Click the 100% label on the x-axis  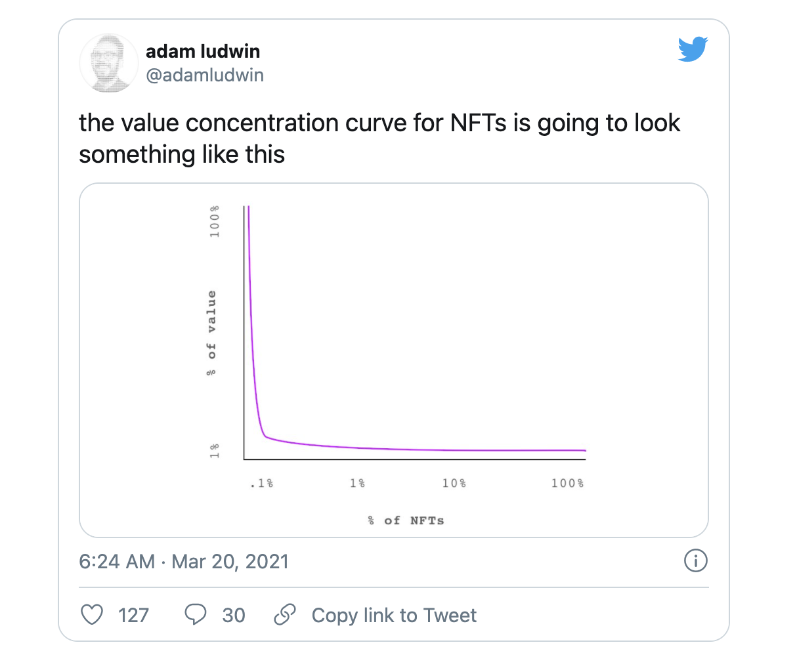(x=567, y=482)
